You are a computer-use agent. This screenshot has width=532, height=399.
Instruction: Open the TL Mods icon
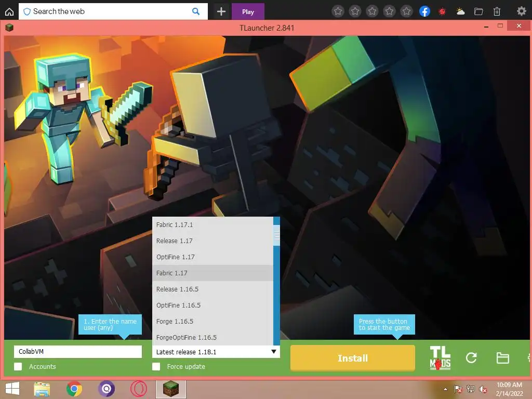440,358
